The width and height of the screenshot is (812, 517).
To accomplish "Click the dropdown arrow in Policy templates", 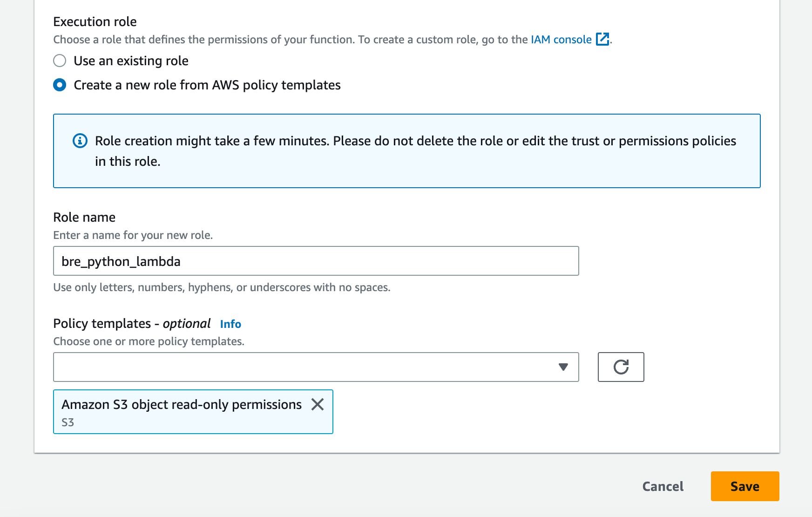I will (x=563, y=367).
